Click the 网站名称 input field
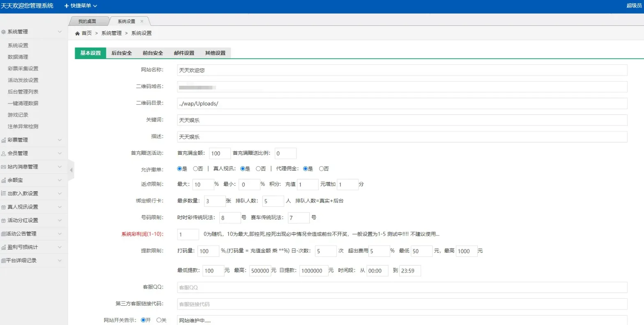This screenshot has height=325, width=644. pos(402,70)
